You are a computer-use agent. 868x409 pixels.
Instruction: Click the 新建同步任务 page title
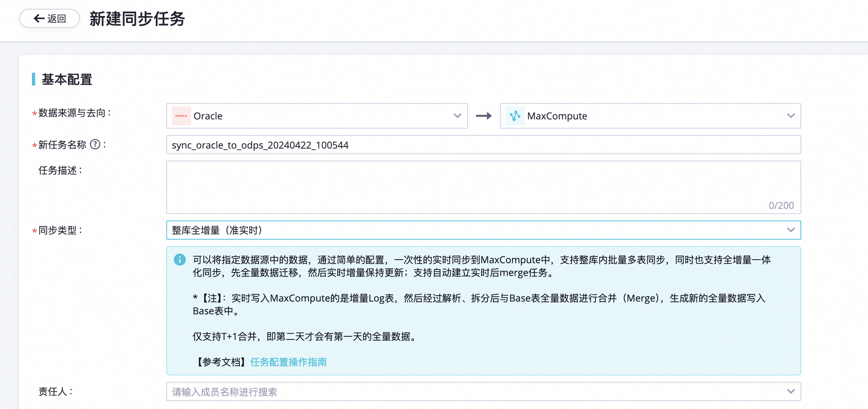coord(137,19)
